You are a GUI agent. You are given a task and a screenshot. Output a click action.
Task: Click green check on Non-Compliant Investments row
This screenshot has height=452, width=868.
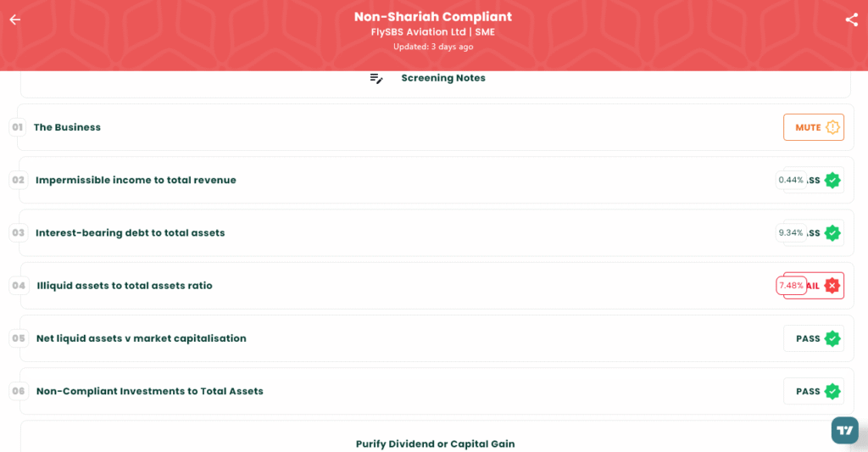pyautogui.click(x=832, y=392)
